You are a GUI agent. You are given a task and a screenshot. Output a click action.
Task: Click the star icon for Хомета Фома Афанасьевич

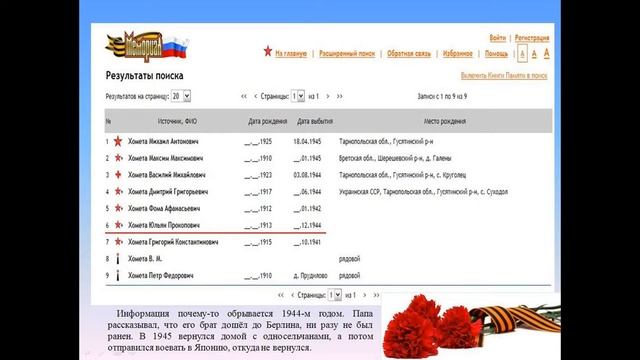point(118,208)
